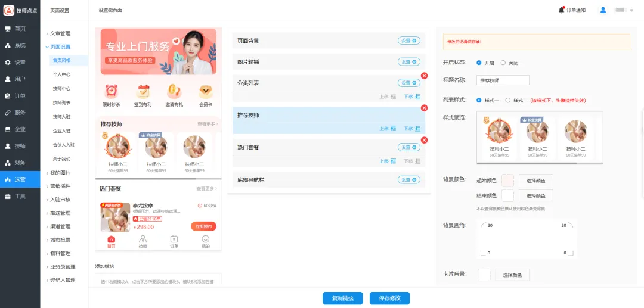644x308 pixels.
Task: Click the order notification bell icon
Action: point(562,10)
